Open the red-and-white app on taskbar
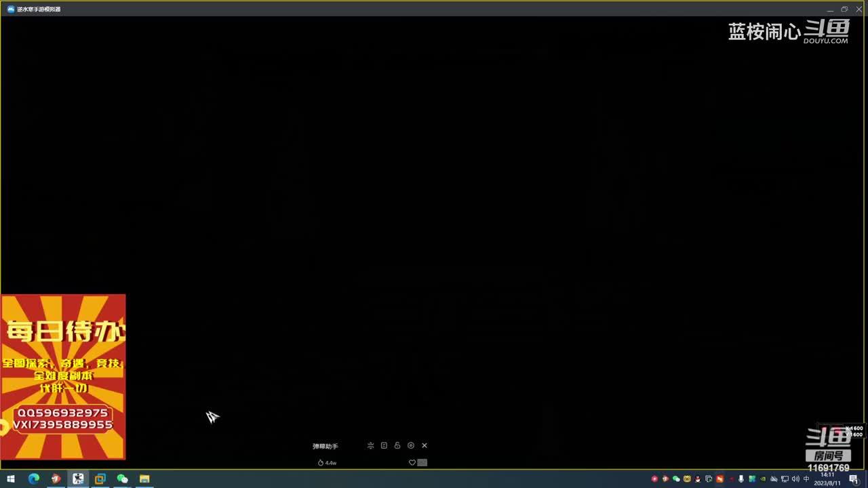This screenshot has width=868, height=488. (x=56, y=479)
